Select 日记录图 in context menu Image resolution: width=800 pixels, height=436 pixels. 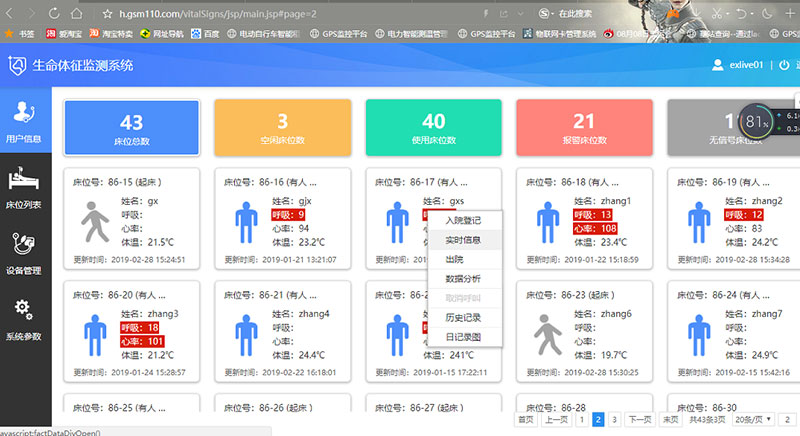coord(463,337)
